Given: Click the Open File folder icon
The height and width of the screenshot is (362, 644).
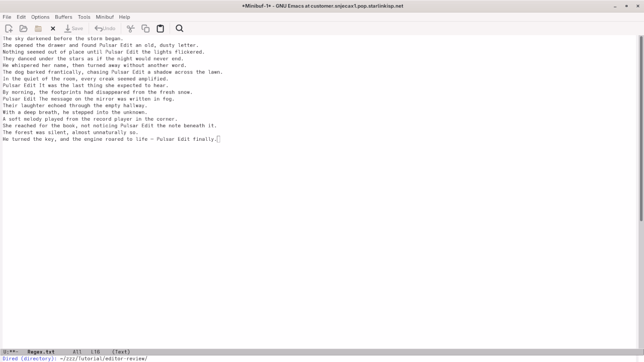Looking at the screenshot, I should coord(23,29).
